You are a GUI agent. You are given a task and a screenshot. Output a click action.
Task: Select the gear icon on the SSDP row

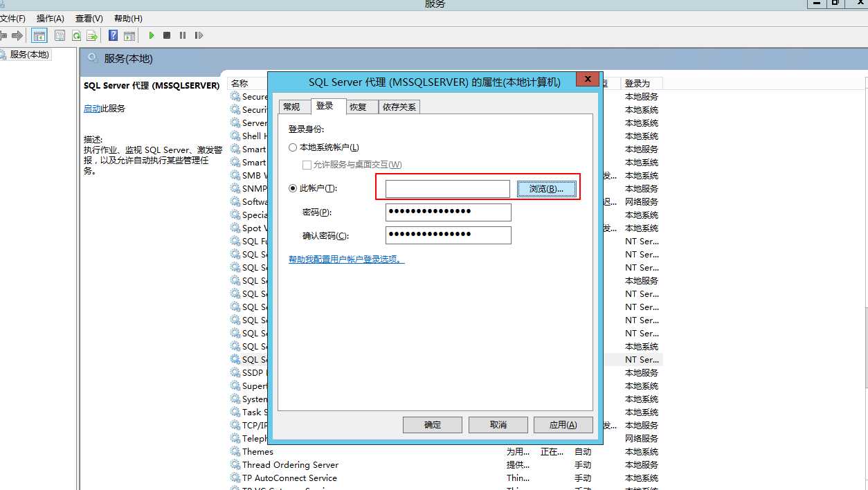click(x=235, y=373)
